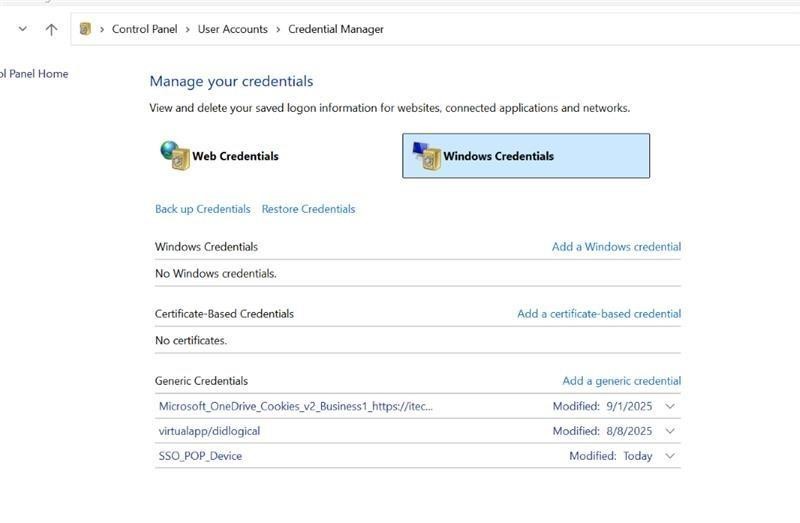The image size is (800, 523).
Task: Click Modified: Today text
Action: [611, 456]
